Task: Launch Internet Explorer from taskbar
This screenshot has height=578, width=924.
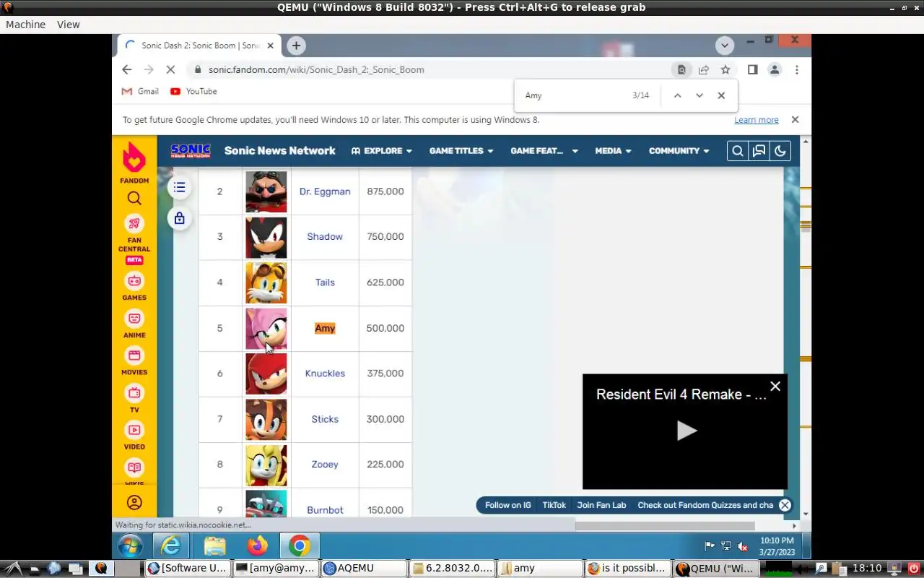Action: pos(171,545)
